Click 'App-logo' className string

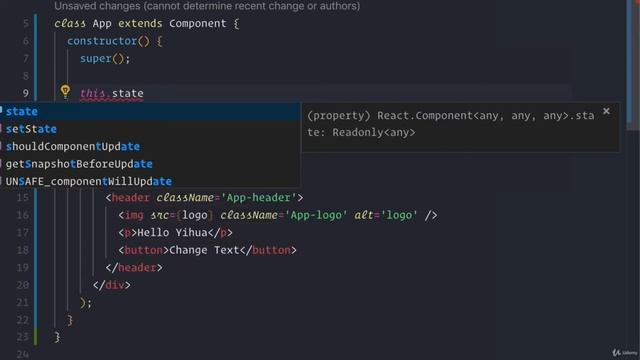click(316, 215)
